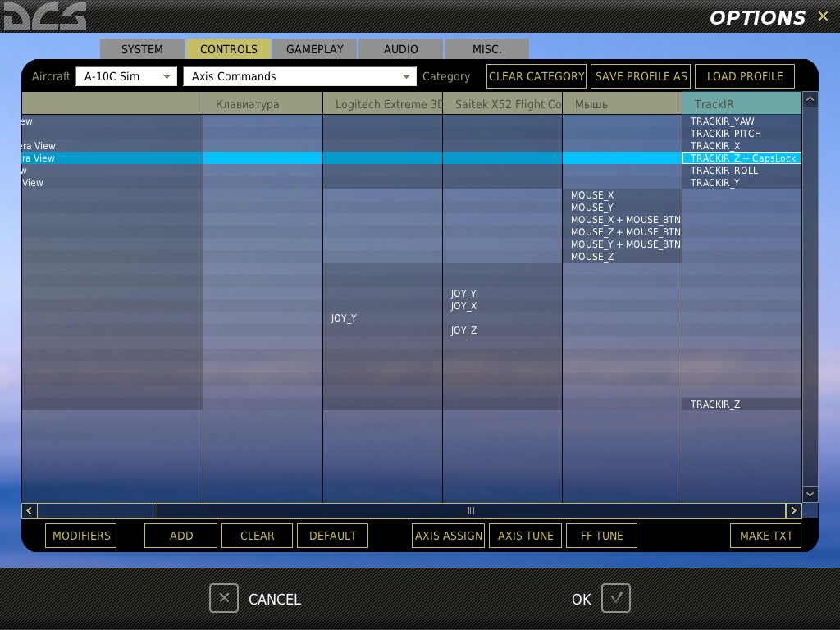Screen dimensions: 840x630
Task: Click the Cancel X icon box
Action: coord(224,598)
